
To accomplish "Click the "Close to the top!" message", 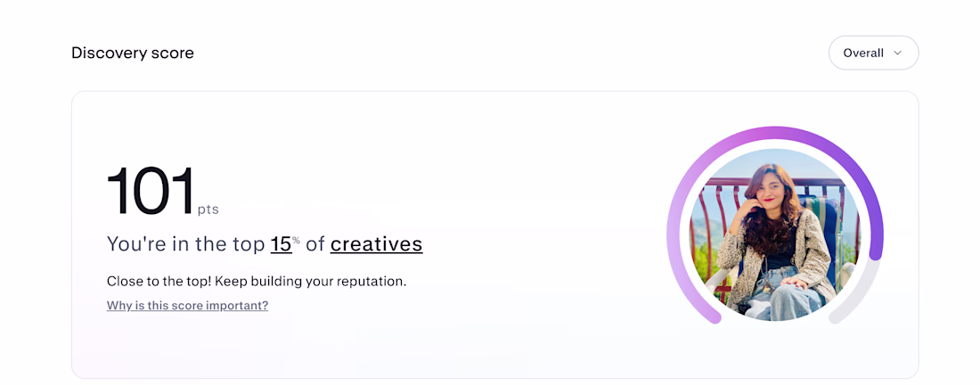I will 159,281.
